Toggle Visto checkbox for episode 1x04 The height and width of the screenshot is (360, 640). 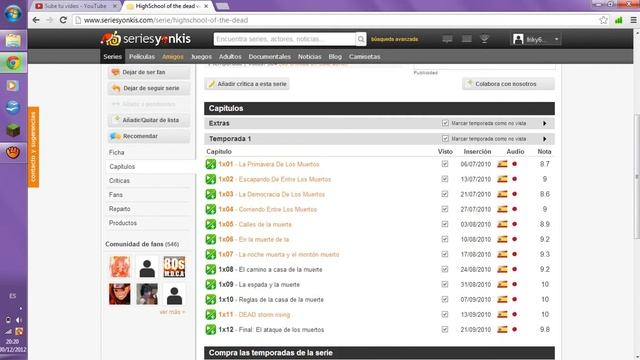pyautogui.click(x=445, y=209)
